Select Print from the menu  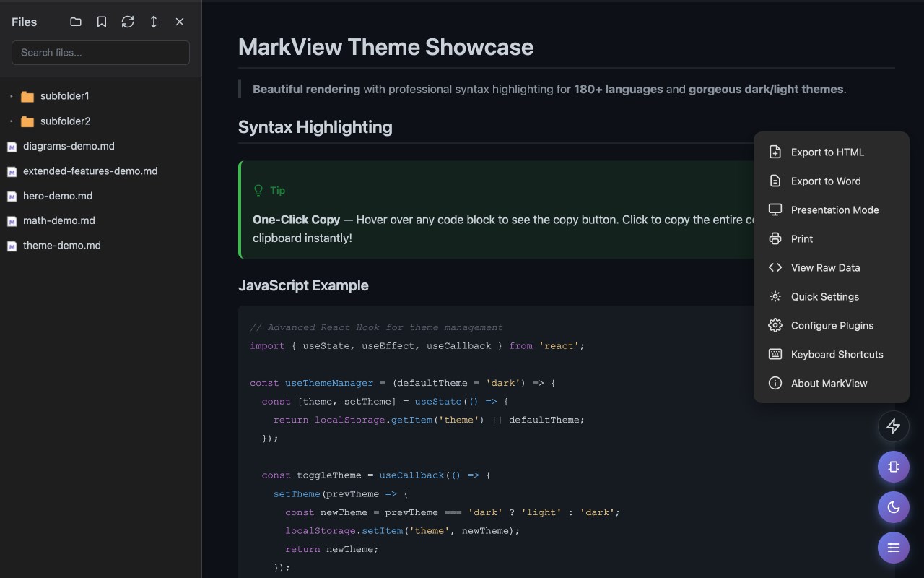(x=831, y=238)
